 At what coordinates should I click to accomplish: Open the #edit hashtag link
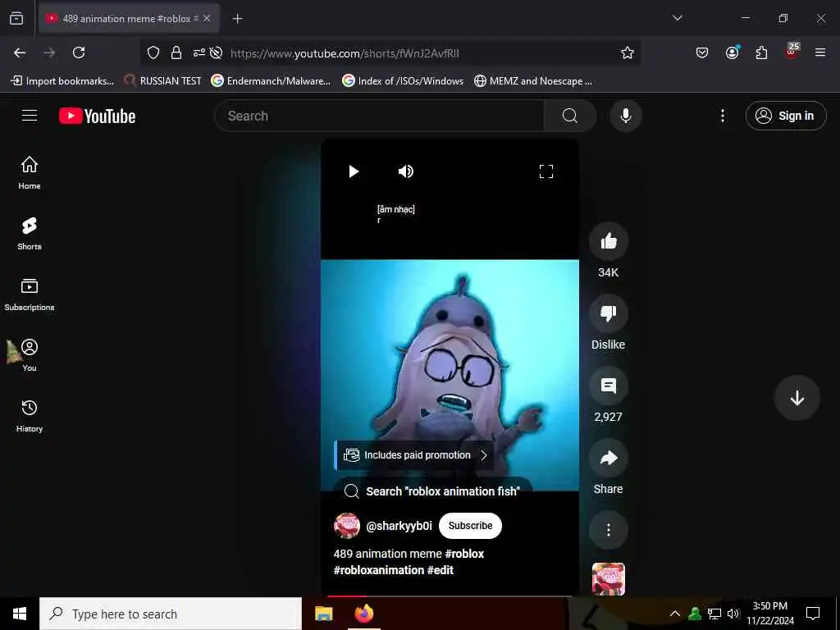pos(440,570)
